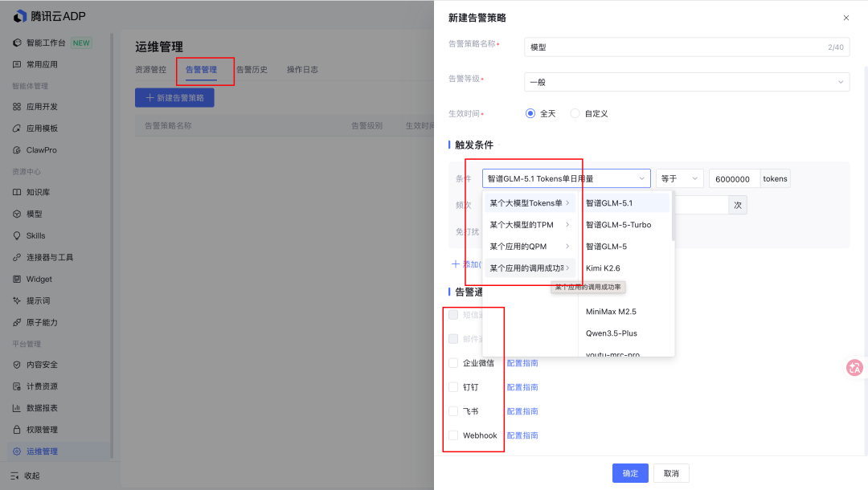Open Skills sidebar icon
Screen dimensions: 868x490
17,235
